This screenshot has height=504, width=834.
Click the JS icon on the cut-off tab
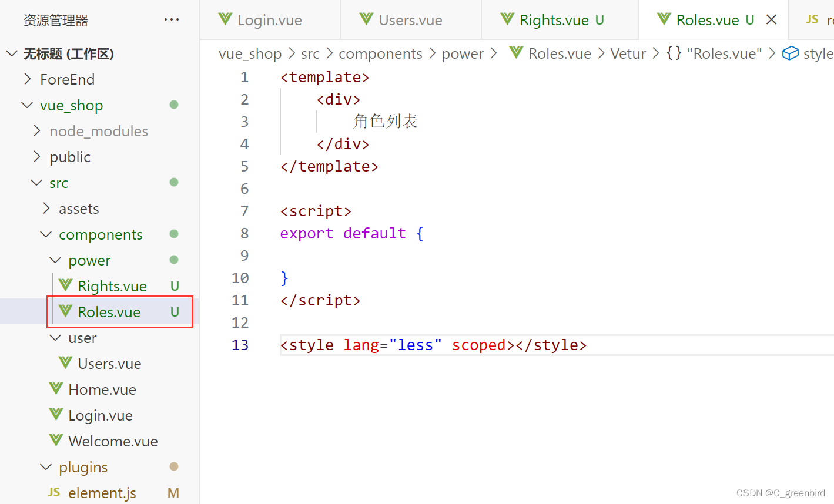click(x=812, y=19)
